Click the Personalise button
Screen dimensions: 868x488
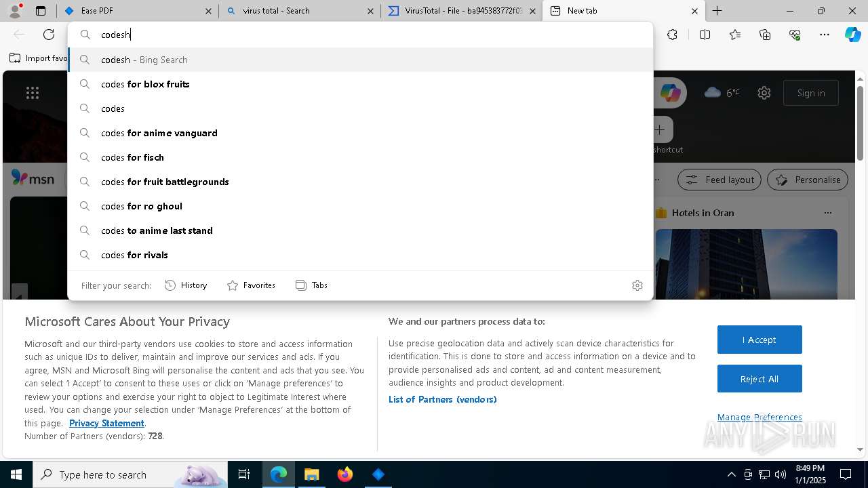(808, 180)
